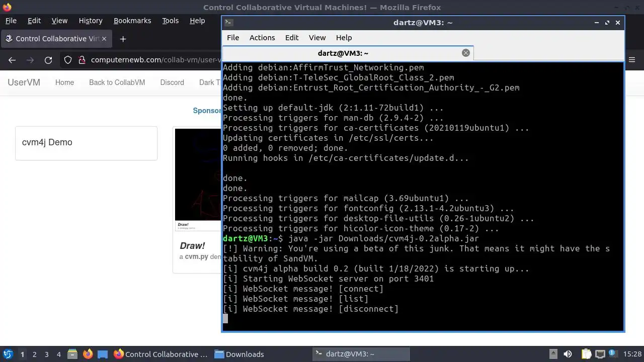Switch to workspace 3
The image size is (644, 362).
pos(46,354)
